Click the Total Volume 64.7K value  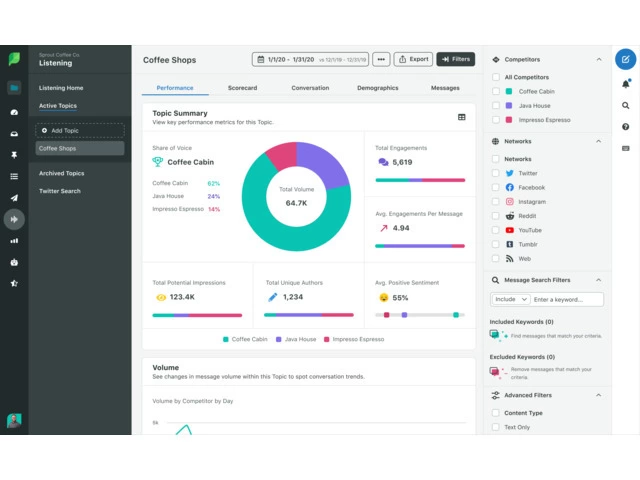click(x=296, y=203)
